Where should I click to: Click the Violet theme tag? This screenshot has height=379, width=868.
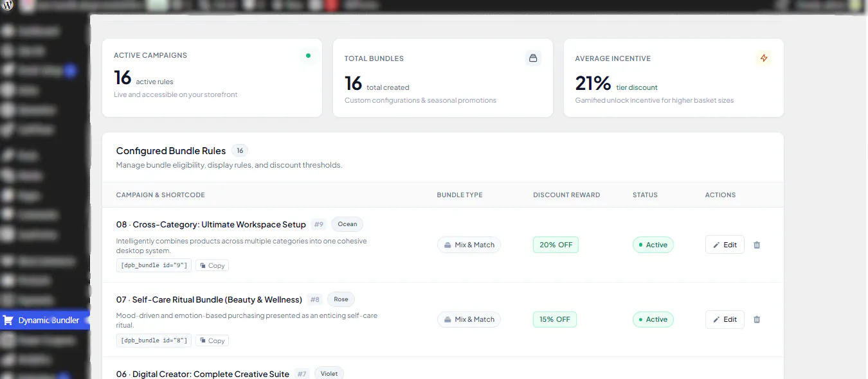tap(329, 373)
